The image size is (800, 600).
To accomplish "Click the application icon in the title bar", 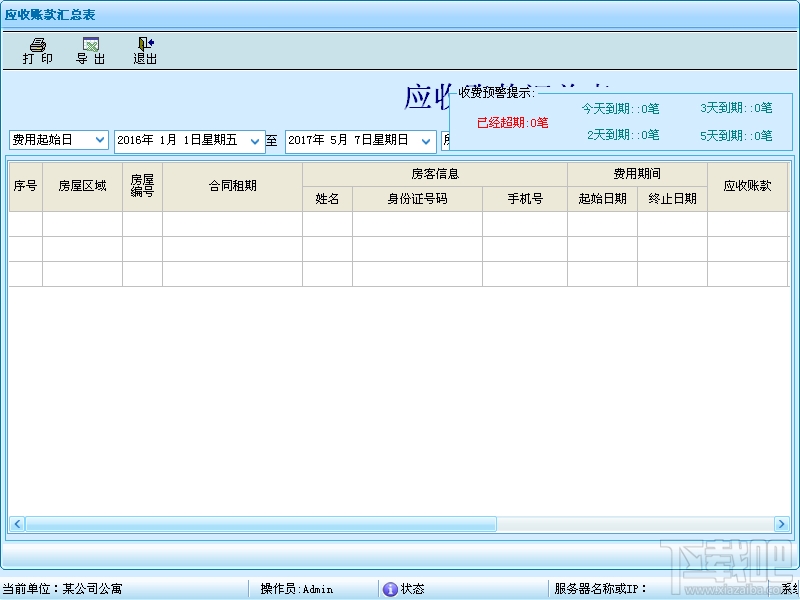I will coord(10,11).
